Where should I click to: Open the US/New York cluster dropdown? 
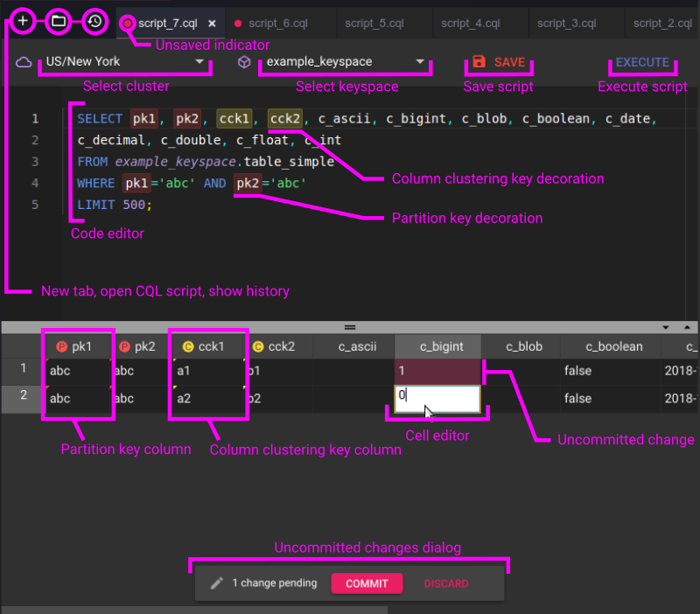point(125,63)
